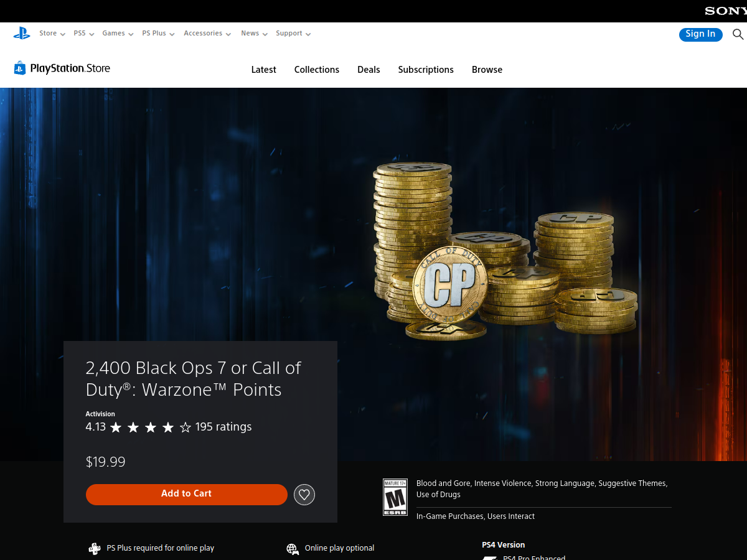Open the Browse store tab
This screenshot has height=560, width=747.
(487, 70)
